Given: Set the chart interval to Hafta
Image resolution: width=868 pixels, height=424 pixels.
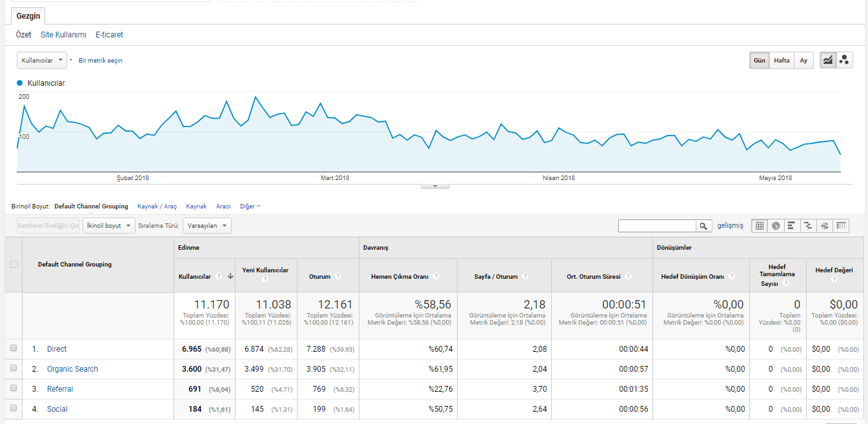Looking at the screenshot, I should [782, 60].
